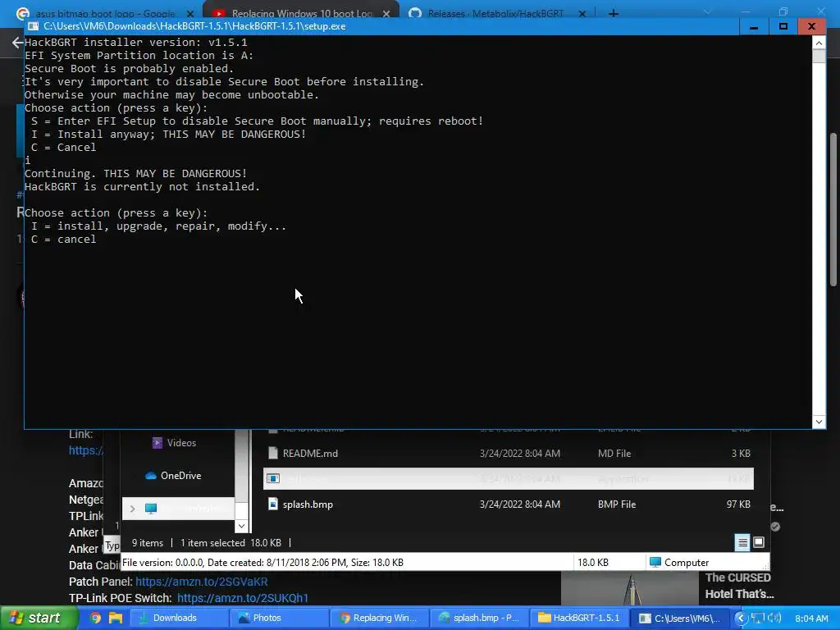Open the Patch Panel amzn.to/2SGVaKR link
The width and height of the screenshot is (840, 630).
pos(202,582)
